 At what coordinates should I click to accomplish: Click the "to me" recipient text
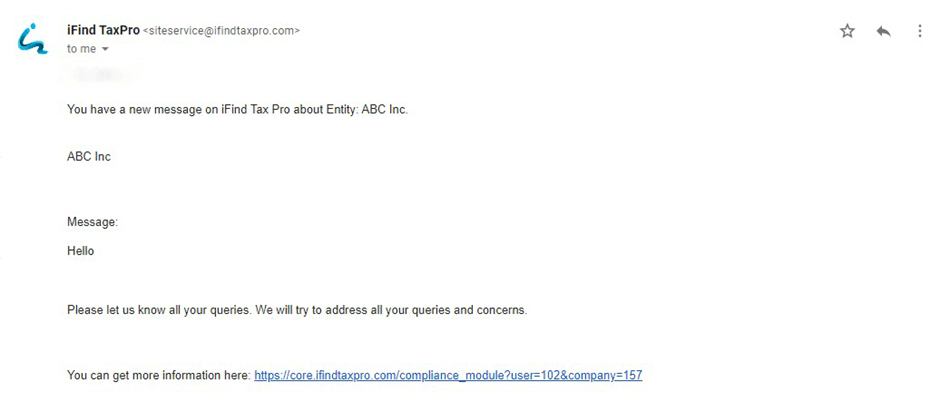tap(81, 48)
